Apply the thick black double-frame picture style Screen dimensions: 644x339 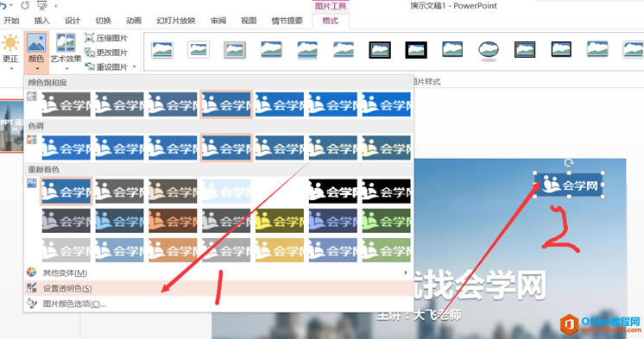tap(380, 50)
